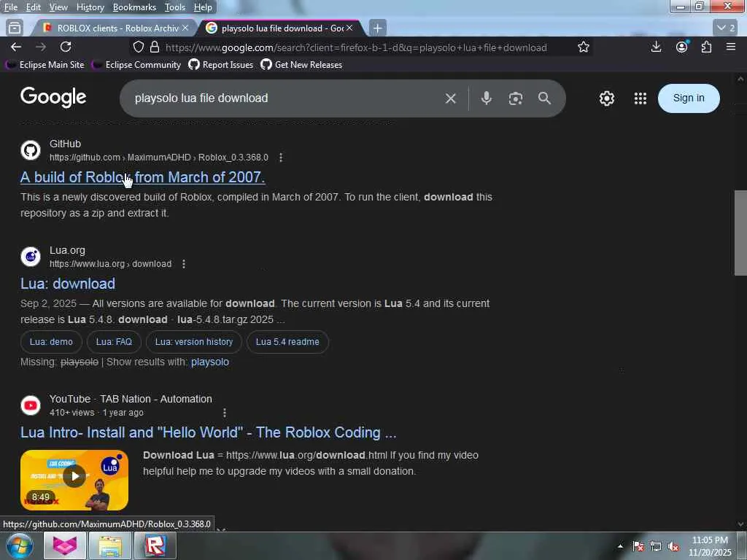The width and height of the screenshot is (747, 560).
Task: Show hidden system tray icons
Action: pos(620,546)
